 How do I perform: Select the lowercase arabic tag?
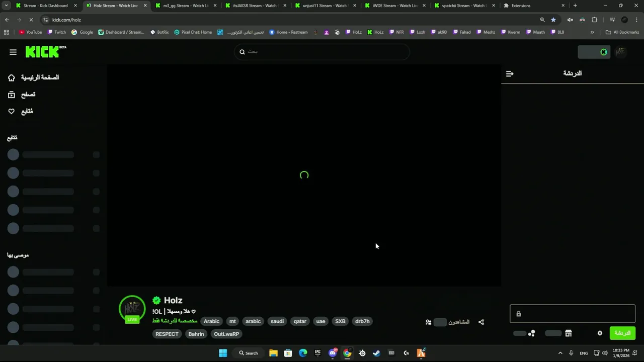pyautogui.click(x=253, y=321)
